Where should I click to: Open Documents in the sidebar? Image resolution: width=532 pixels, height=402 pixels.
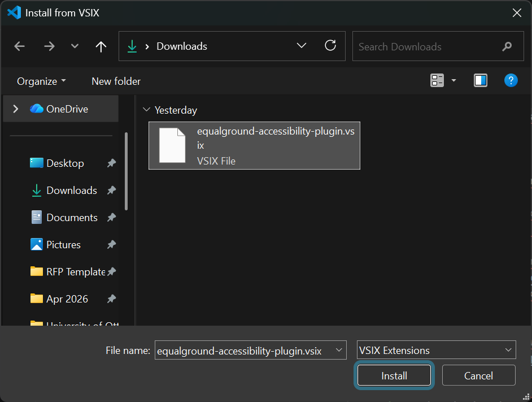pyautogui.click(x=72, y=218)
